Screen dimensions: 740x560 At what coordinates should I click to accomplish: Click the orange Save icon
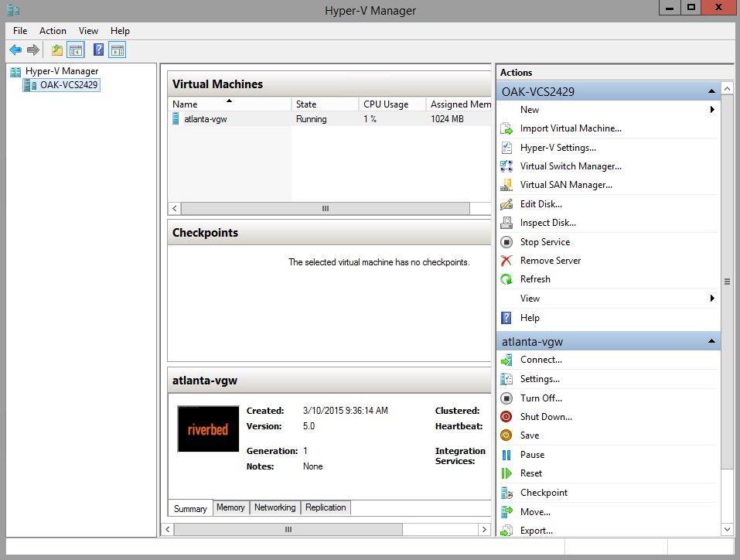(506, 435)
